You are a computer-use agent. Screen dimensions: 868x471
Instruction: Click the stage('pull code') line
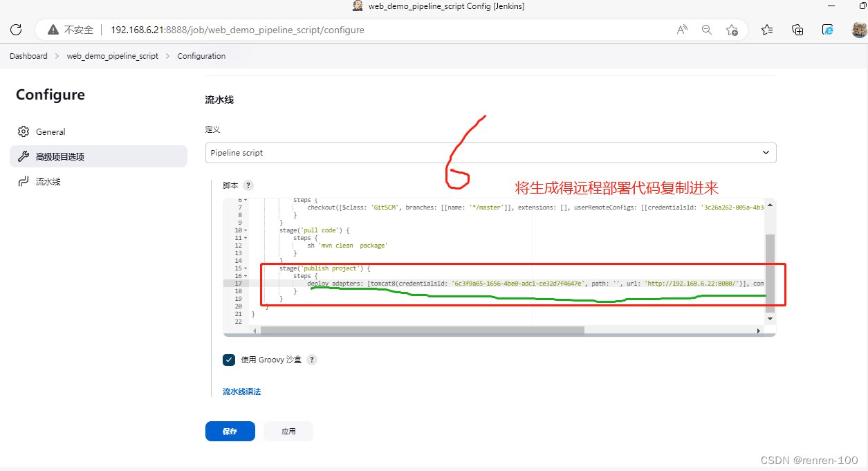(315, 230)
